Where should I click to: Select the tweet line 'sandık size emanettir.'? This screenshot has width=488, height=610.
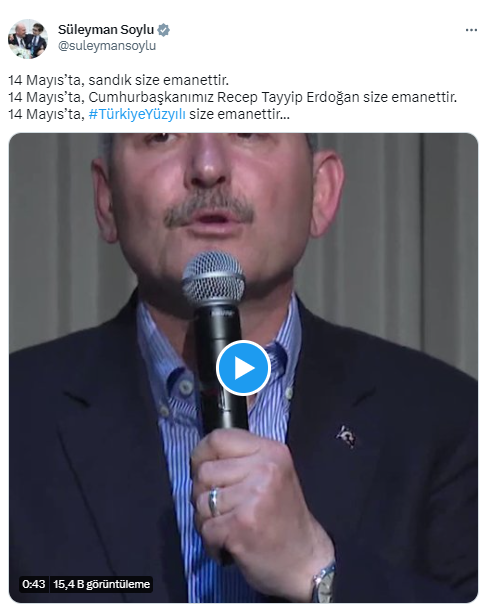coord(159,80)
